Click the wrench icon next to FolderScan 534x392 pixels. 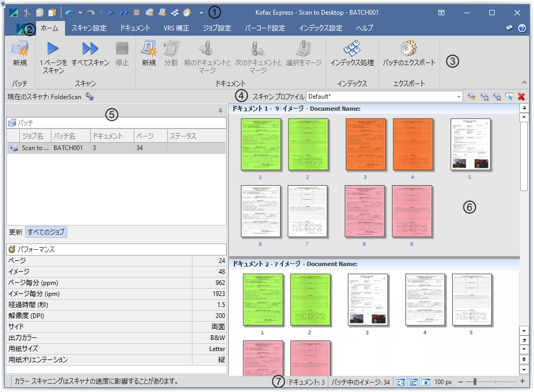(x=90, y=97)
